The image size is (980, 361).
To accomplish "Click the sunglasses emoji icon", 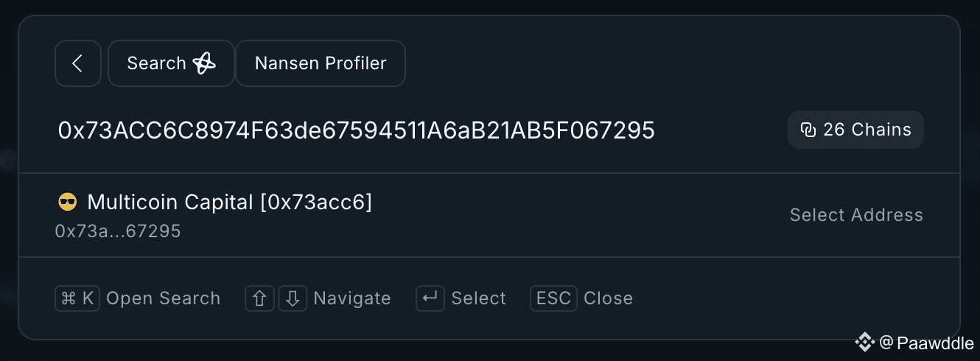I will pos(67,203).
